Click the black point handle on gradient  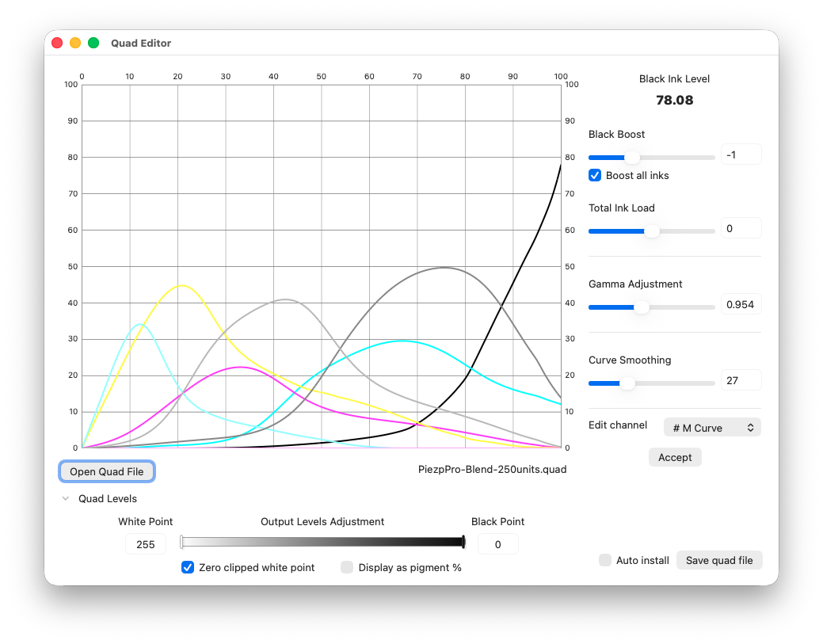pyautogui.click(x=463, y=542)
